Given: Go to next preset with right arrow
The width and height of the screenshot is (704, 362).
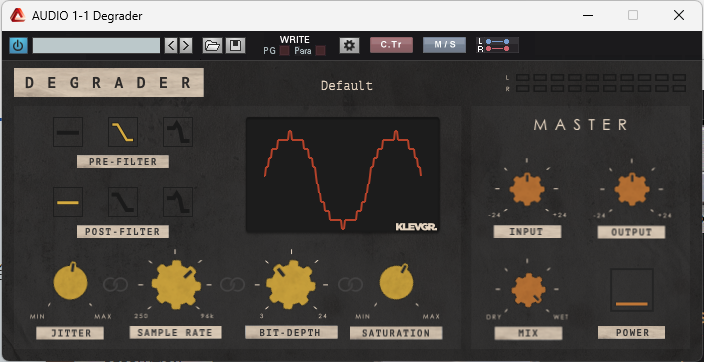Looking at the screenshot, I should 185,45.
